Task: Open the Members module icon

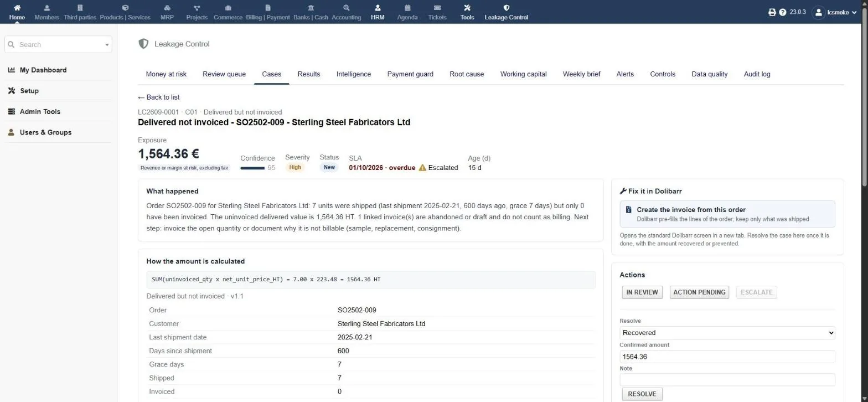Action: click(x=46, y=8)
